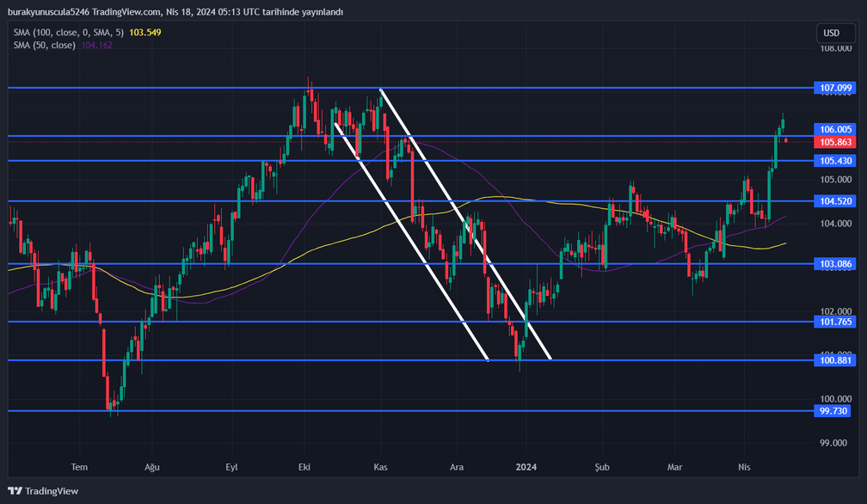Click the 108.000 price scale label
This screenshot has height=504, width=867.
click(x=834, y=49)
